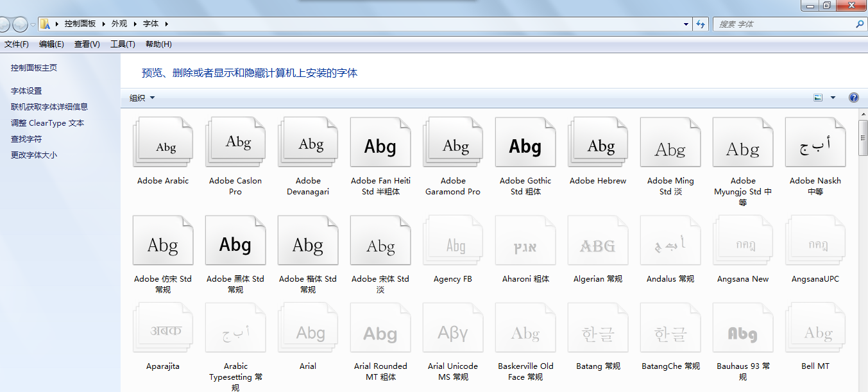Select the Adobe Hebrew font icon
This screenshot has height=392, width=868.
pyautogui.click(x=598, y=143)
